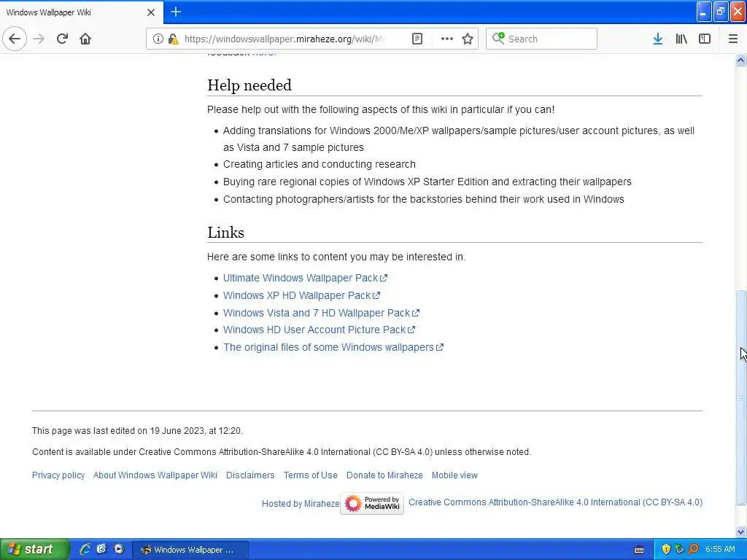
Task: Open the Firefox hamburger menu
Action: (732, 39)
